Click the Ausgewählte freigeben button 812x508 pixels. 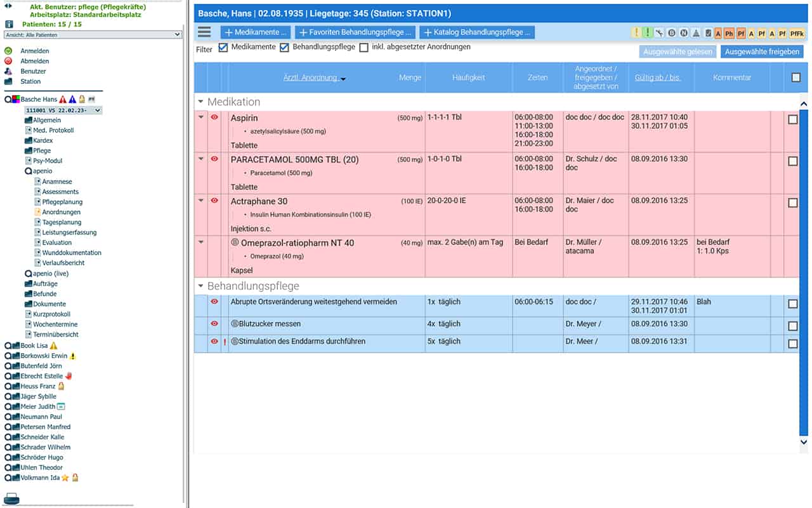tap(762, 52)
